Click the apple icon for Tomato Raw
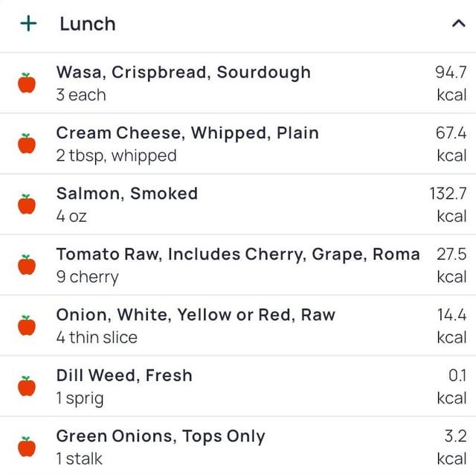This screenshot has height=475, width=476. coord(27,264)
